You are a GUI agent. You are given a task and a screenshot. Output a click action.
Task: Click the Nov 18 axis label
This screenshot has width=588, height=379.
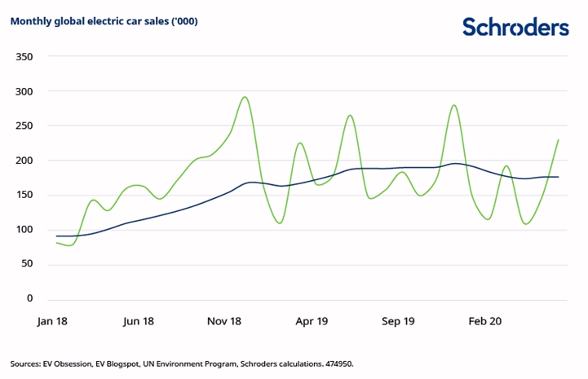click(224, 321)
